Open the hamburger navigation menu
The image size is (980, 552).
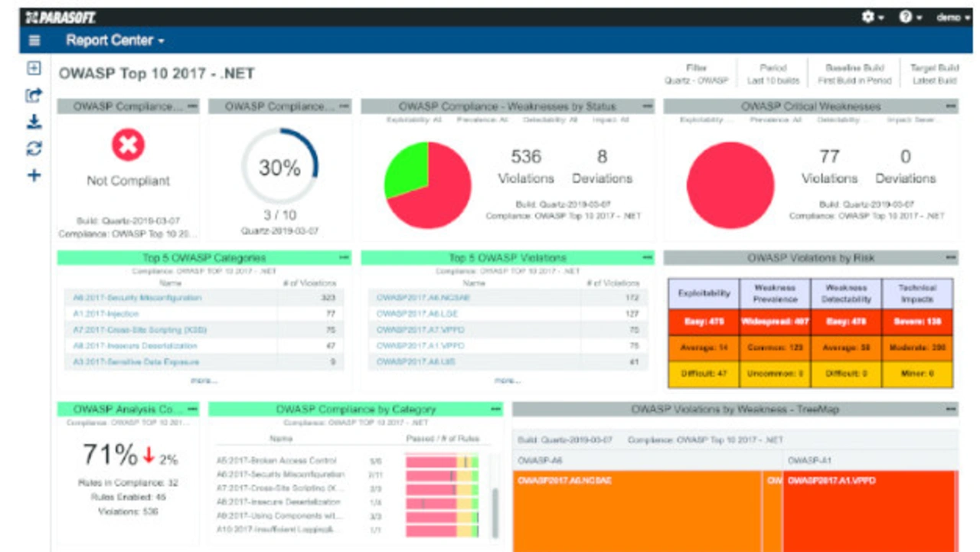(34, 41)
